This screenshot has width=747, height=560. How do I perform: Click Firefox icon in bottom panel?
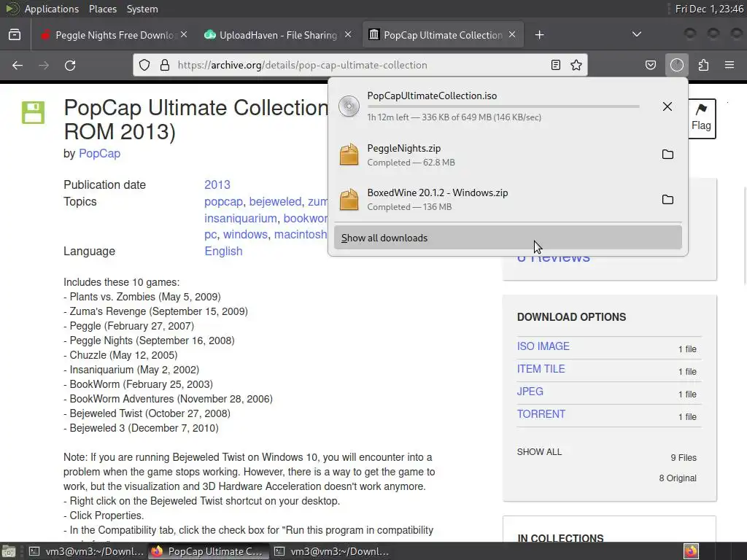[x=692, y=551]
